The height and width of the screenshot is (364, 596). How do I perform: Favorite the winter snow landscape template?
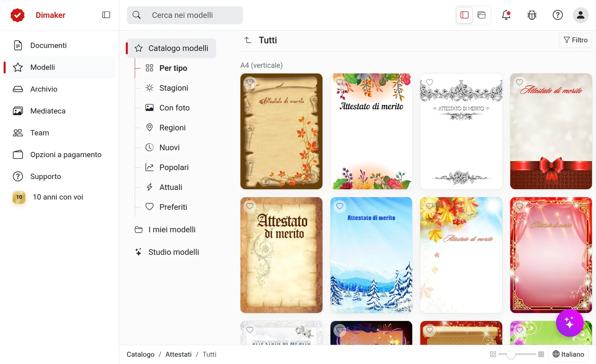(x=340, y=206)
